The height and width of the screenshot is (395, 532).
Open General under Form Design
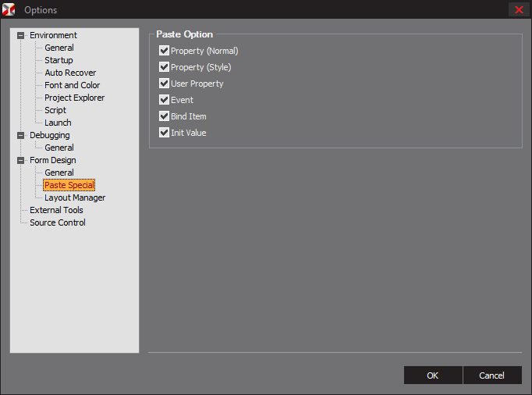(x=59, y=173)
